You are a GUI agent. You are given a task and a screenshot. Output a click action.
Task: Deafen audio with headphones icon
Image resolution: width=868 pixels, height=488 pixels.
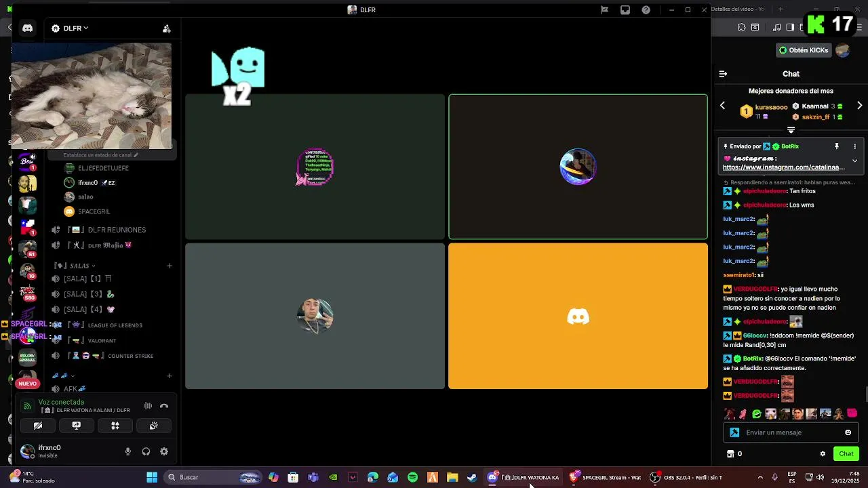click(x=146, y=451)
